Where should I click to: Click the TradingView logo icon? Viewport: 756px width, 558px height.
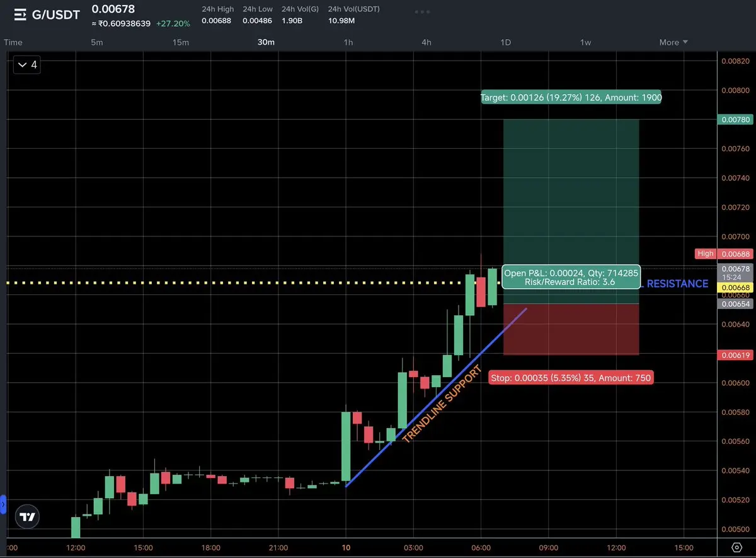[27, 516]
